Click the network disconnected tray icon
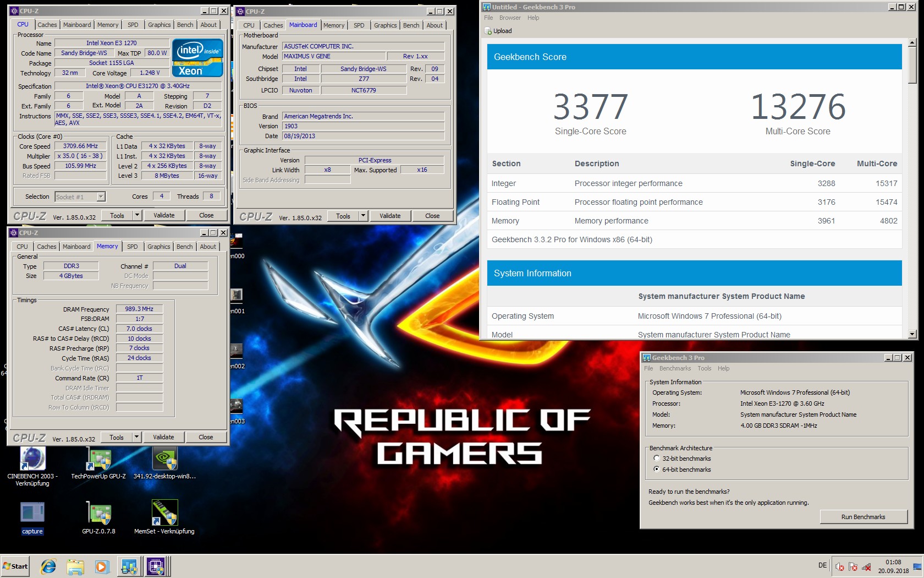The height and width of the screenshot is (578, 924). point(866,566)
